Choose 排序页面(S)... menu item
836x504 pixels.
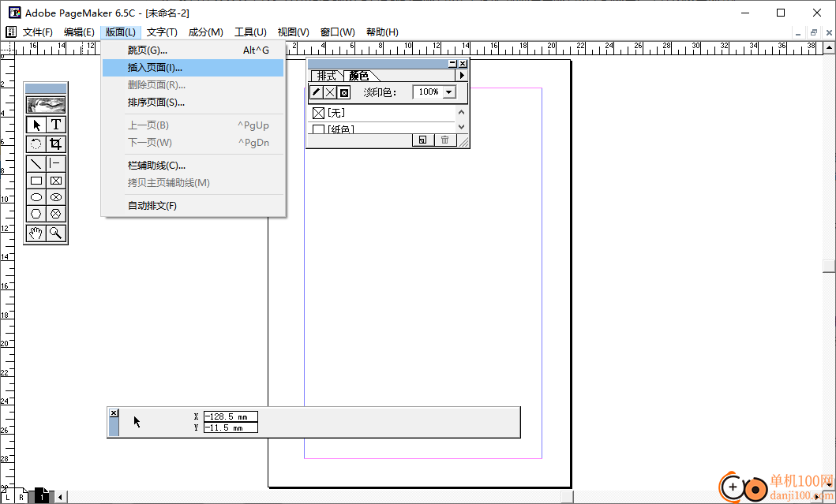193,103
